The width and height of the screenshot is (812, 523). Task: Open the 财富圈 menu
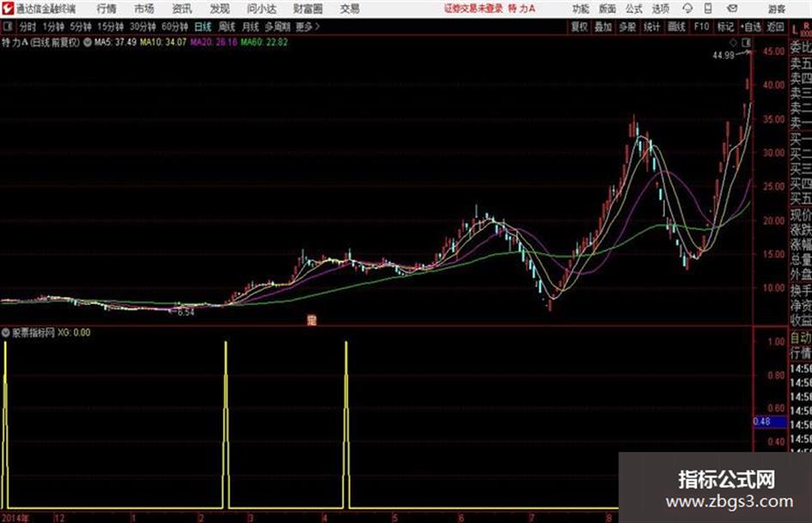(x=308, y=9)
